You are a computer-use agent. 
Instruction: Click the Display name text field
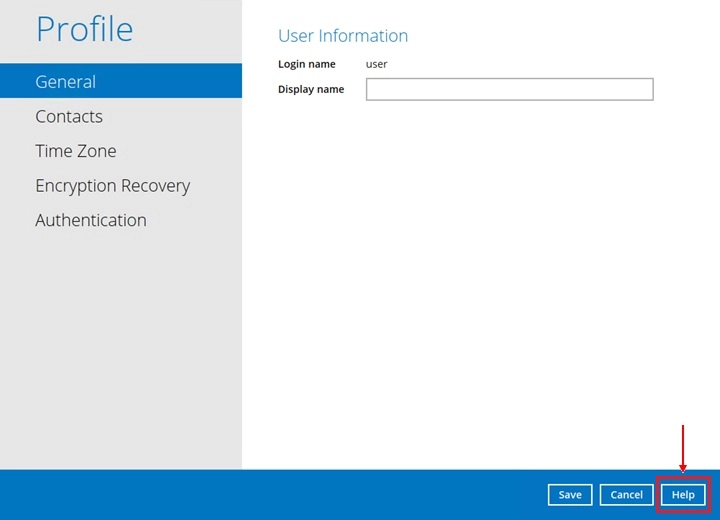509,90
